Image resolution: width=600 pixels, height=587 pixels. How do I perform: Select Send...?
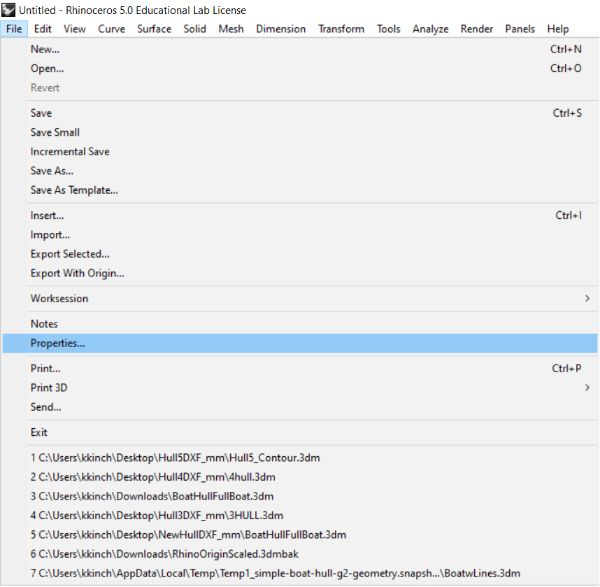coord(300,407)
